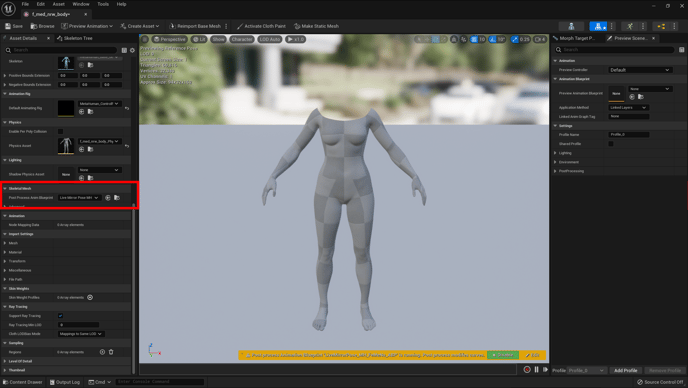688x388 pixels.
Task: Toggle rotation snapping in viewport
Action: tap(493, 40)
